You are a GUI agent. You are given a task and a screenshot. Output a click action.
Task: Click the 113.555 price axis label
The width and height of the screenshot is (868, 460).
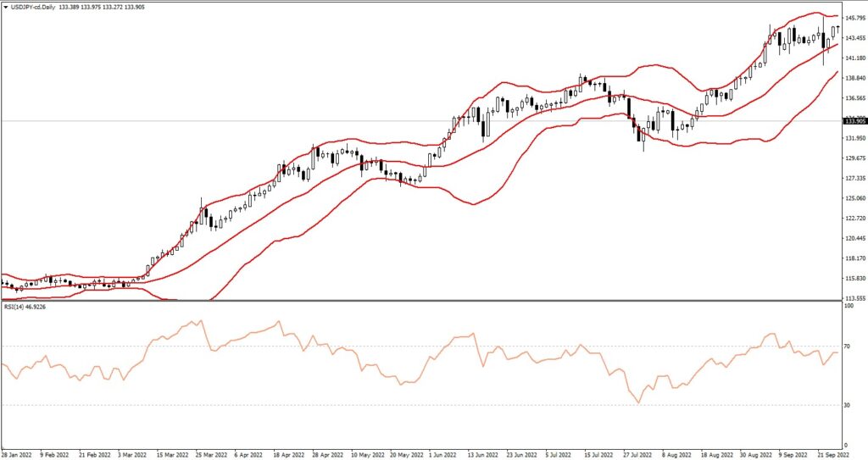854,298
